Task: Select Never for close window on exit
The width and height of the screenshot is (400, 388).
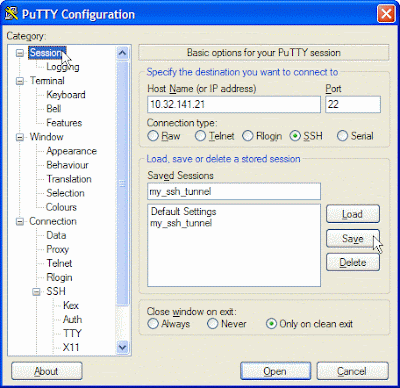Action: pyautogui.click(x=212, y=324)
